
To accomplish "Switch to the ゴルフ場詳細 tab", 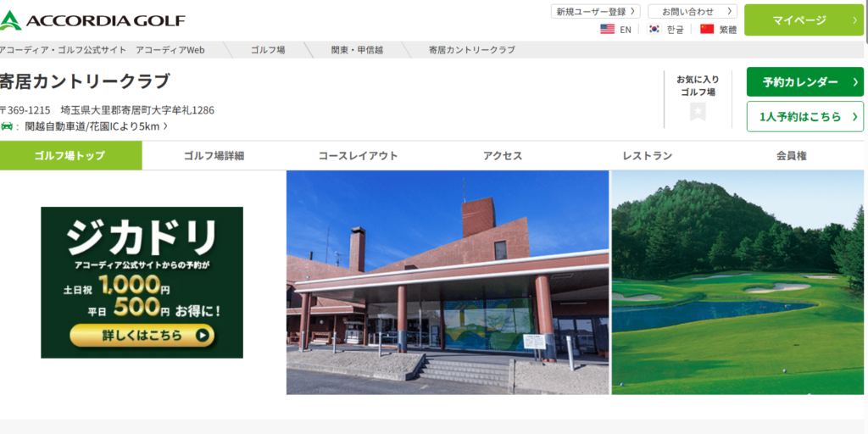I will click(214, 156).
